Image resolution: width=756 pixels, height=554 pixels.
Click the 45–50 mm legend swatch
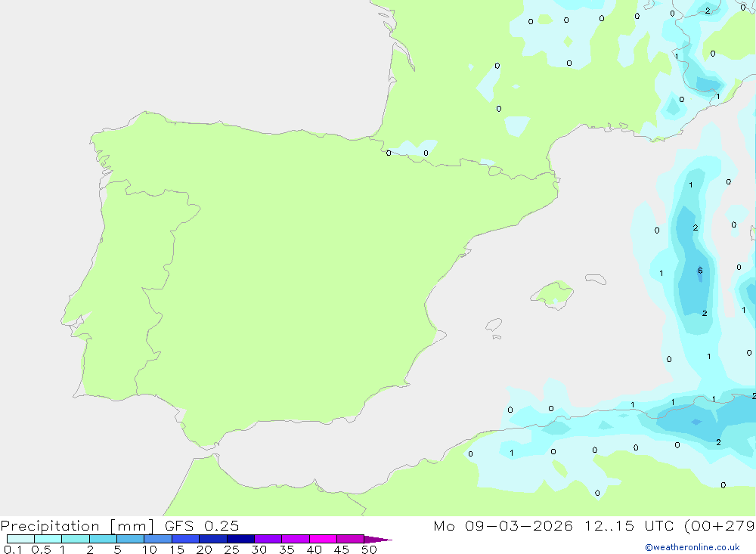click(351, 539)
